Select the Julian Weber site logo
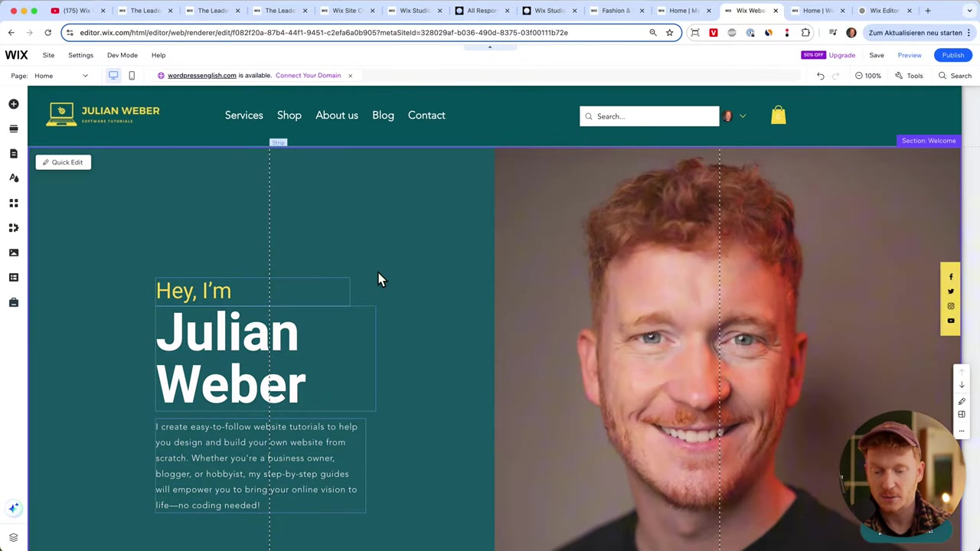The height and width of the screenshot is (551, 980). pos(103,115)
